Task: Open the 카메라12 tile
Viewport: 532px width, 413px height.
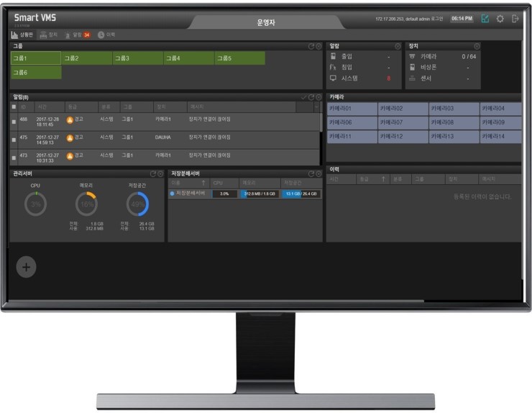Action: pyautogui.click(x=403, y=136)
